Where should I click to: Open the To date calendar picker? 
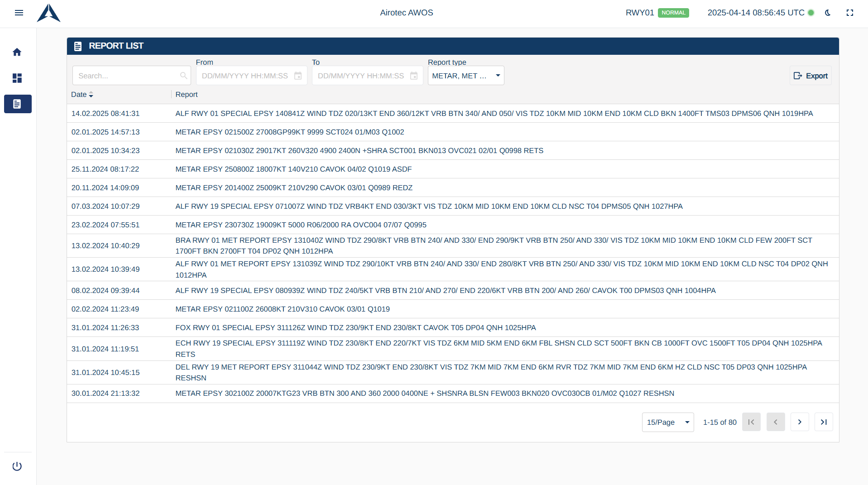click(414, 76)
